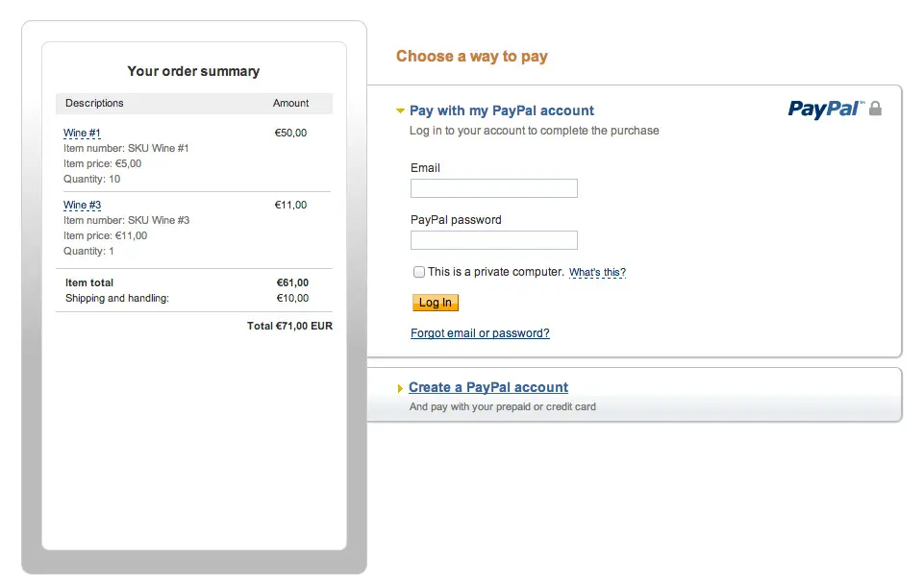This screenshot has height=587, width=924.
Task: Click the prepaid or credit card subtitle
Action: [x=503, y=406]
